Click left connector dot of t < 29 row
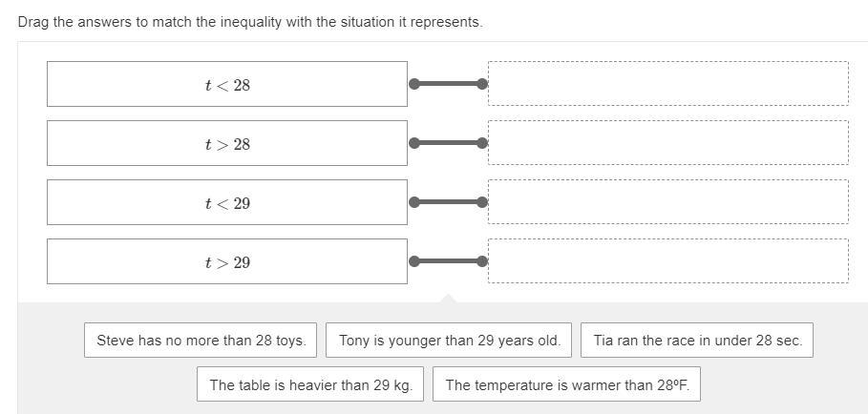This screenshot has width=868, height=414. coord(414,202)
